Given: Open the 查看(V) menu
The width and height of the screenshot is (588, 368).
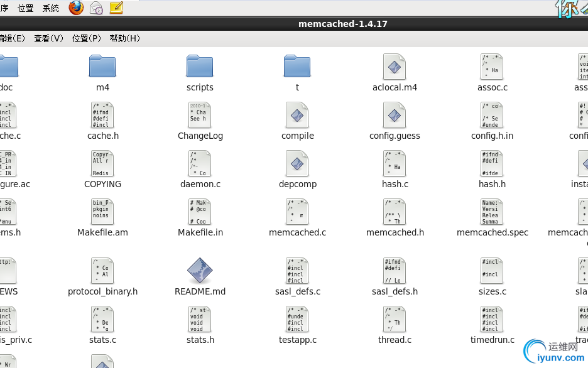Looking at the screenshot, I should point(49,38).
